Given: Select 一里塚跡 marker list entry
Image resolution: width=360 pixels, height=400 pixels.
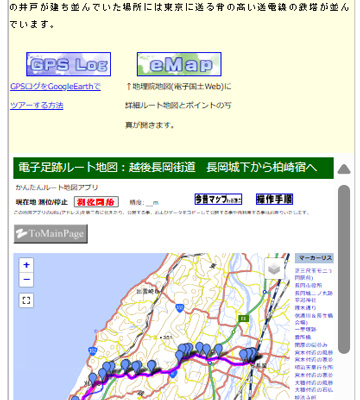Looking at the screenshot, I should pyautogui.click(x=306, y=329).
